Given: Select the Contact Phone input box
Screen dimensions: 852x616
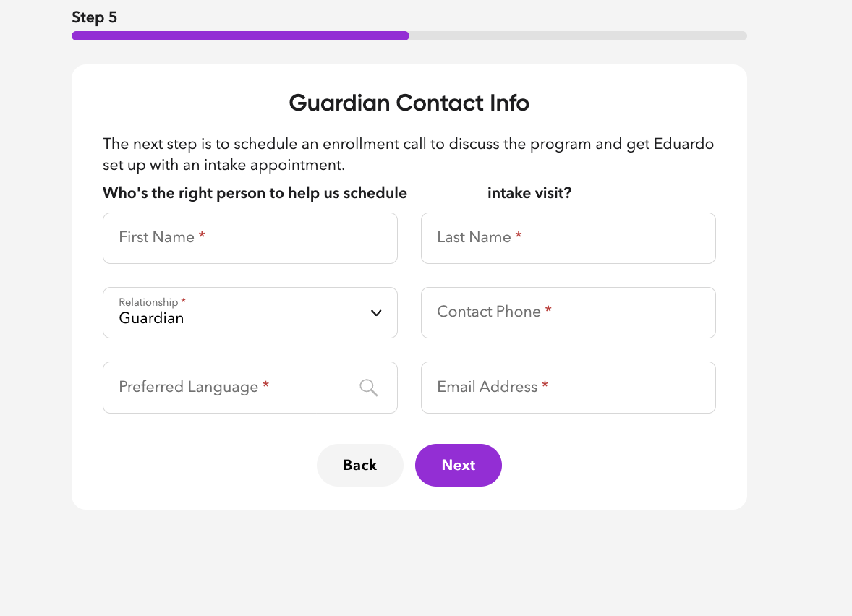Looking at the screenshot, I should 568,312.
